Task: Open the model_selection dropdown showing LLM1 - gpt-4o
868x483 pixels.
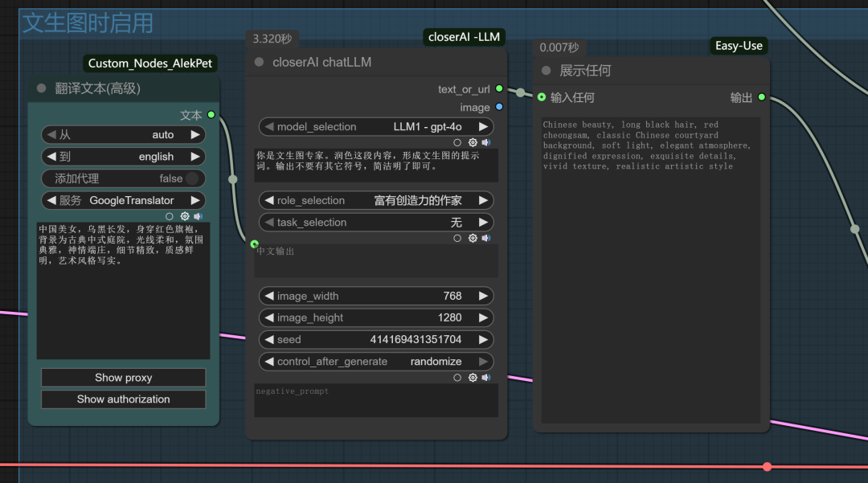Action: coord(376,127)
